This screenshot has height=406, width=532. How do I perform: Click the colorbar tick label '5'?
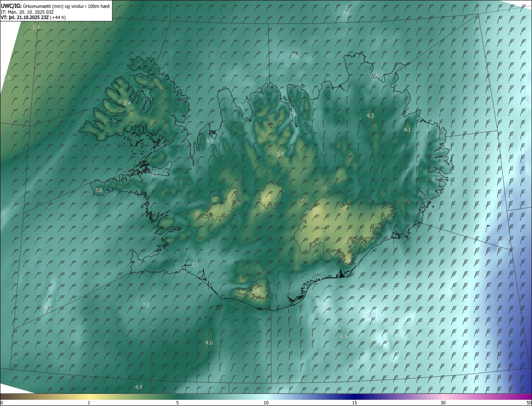(x=177, y=403)
